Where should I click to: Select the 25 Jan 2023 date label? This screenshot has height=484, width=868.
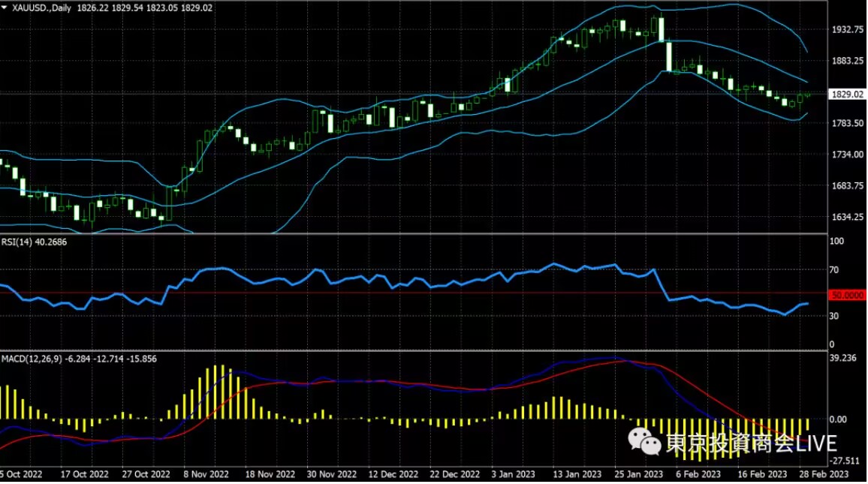coord(638,474)
